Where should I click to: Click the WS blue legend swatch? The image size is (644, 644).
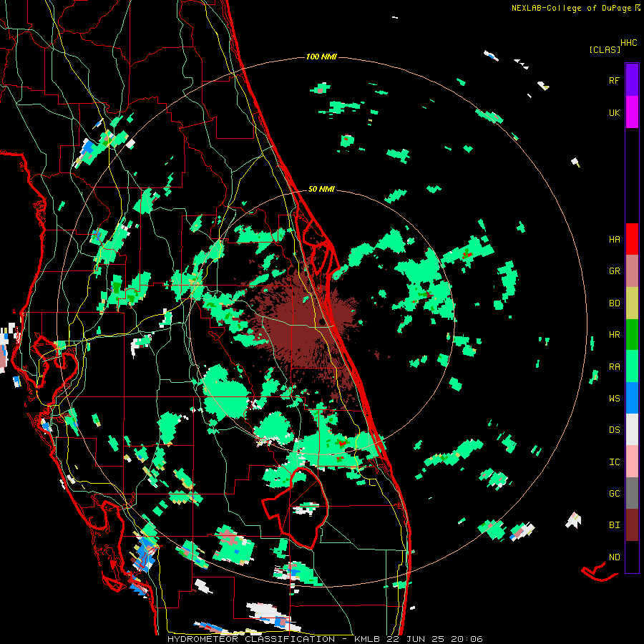coord(632,398)
